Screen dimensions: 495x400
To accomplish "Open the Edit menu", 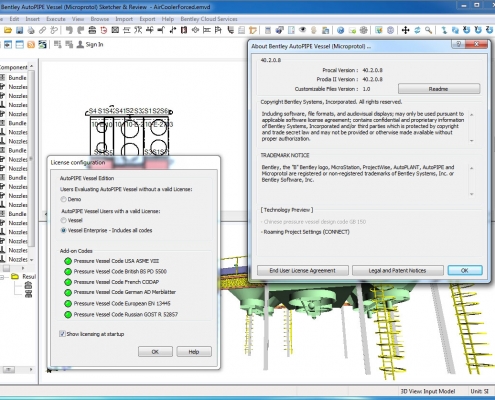I will [x=14, y=19].
